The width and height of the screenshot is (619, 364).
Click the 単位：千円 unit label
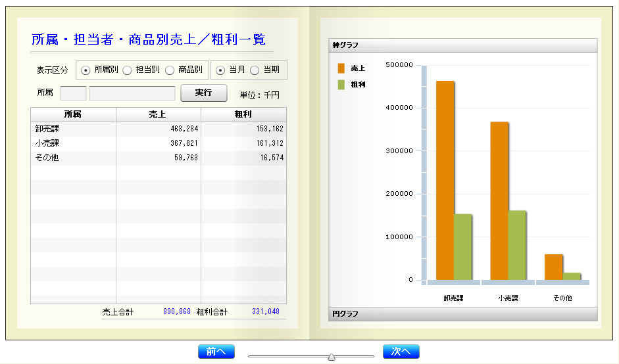click(x=260, y=95)
